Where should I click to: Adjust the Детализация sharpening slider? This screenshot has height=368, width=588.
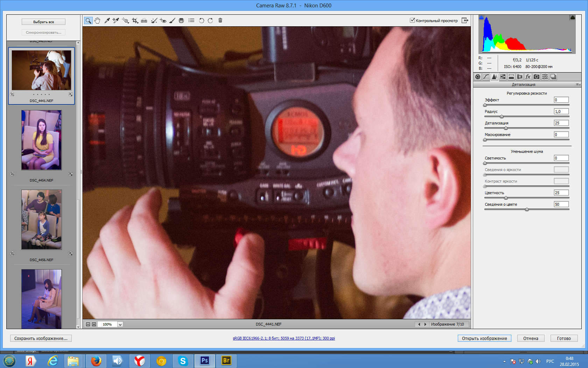pyautogui.click(x=506, y=128)
